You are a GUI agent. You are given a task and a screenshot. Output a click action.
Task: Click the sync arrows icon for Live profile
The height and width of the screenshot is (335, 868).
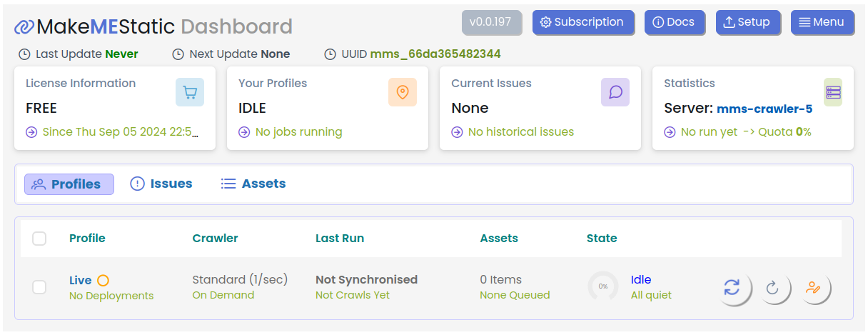click(x=732, y=288)
